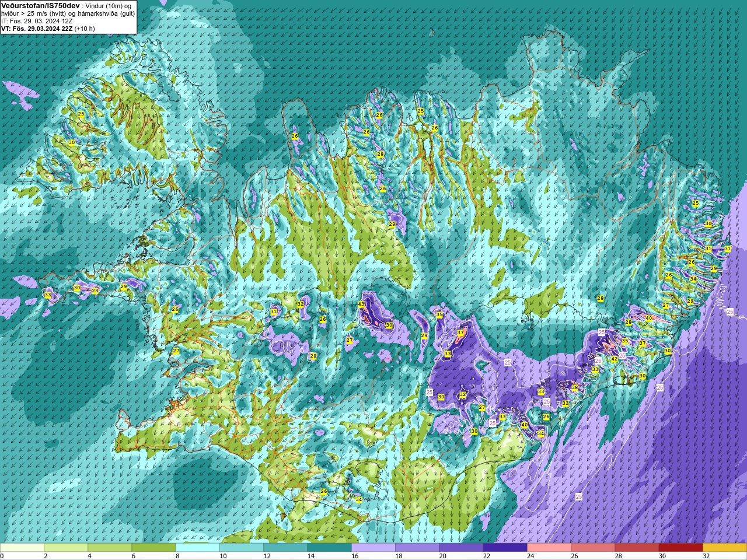Click the yellow gust label 38 on the map
Viewport: 747px width, 560px height.
(575, 387)
